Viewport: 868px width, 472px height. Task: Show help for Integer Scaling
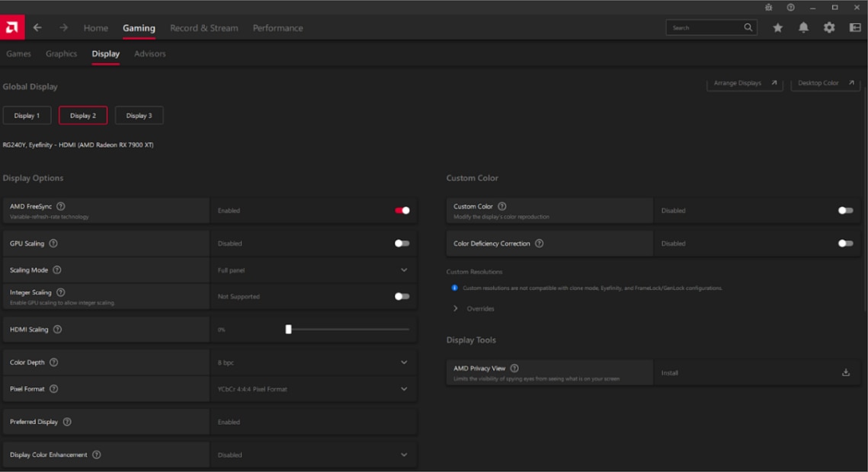(x=61, y=292)
